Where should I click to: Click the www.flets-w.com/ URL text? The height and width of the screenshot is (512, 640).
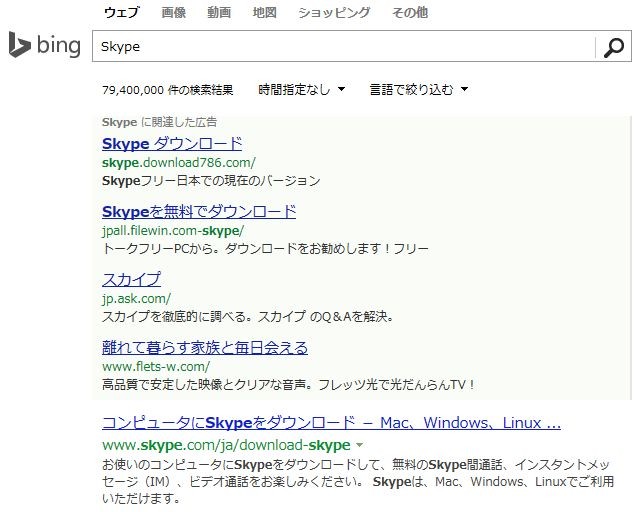(x=156, y=366)
